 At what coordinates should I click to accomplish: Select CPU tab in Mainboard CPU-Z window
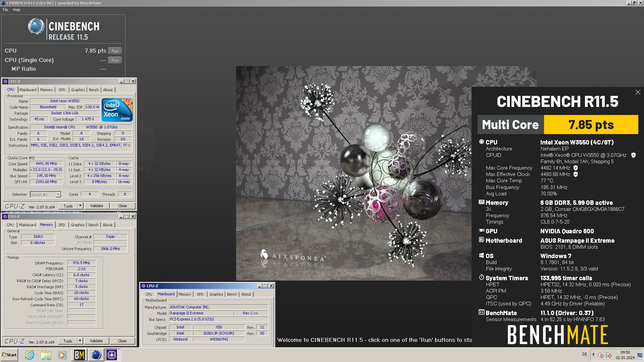(149, 294)
